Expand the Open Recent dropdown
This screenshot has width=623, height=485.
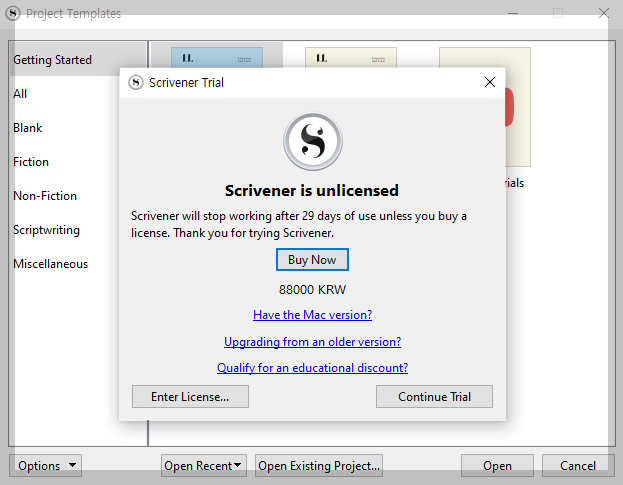click(x=204, y=466)
